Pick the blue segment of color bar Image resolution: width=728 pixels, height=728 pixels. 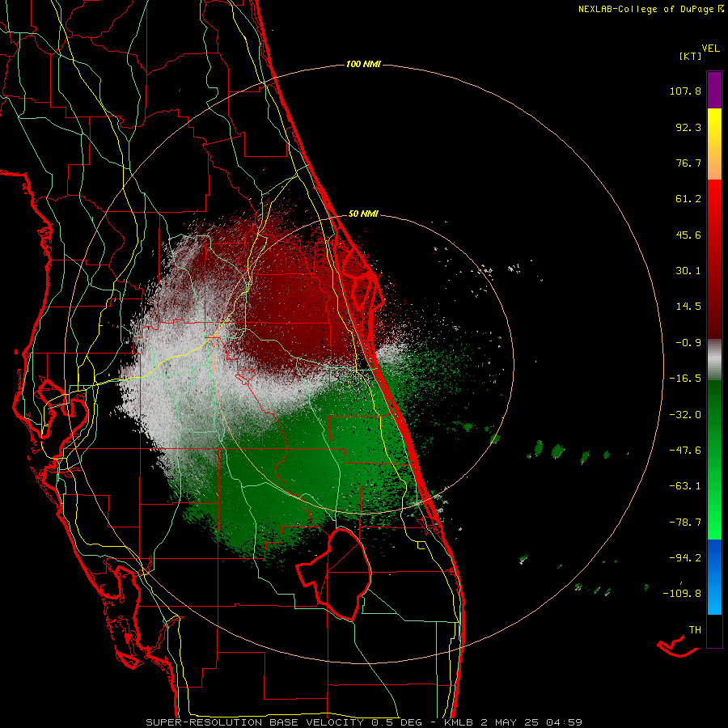tap(714, 577)
